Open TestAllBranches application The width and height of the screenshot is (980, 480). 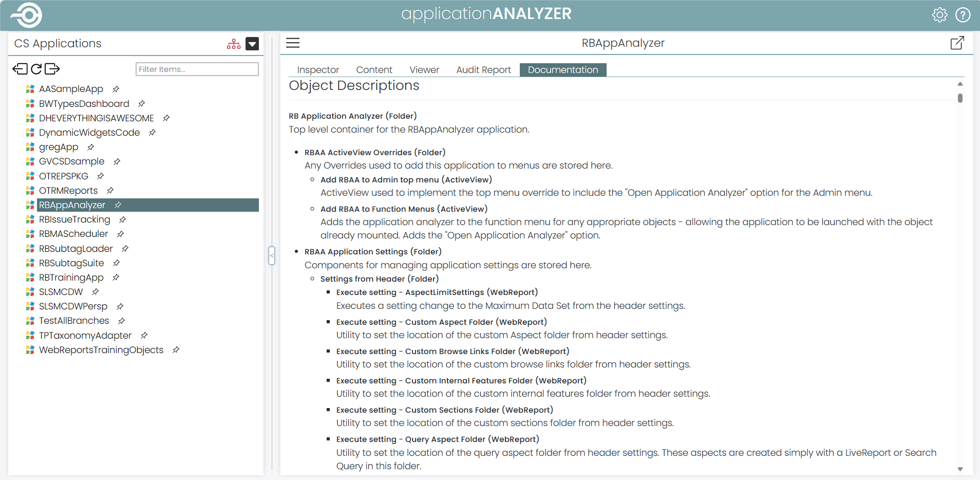pos(74,321)
